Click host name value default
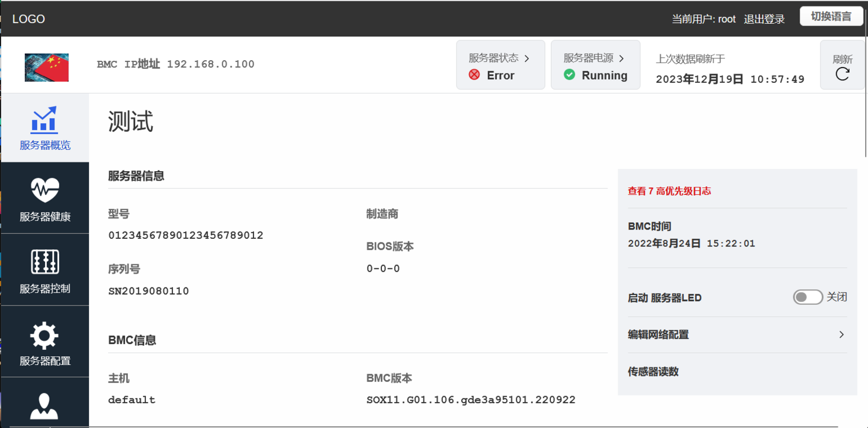868x428 pixels. [132, 400]
